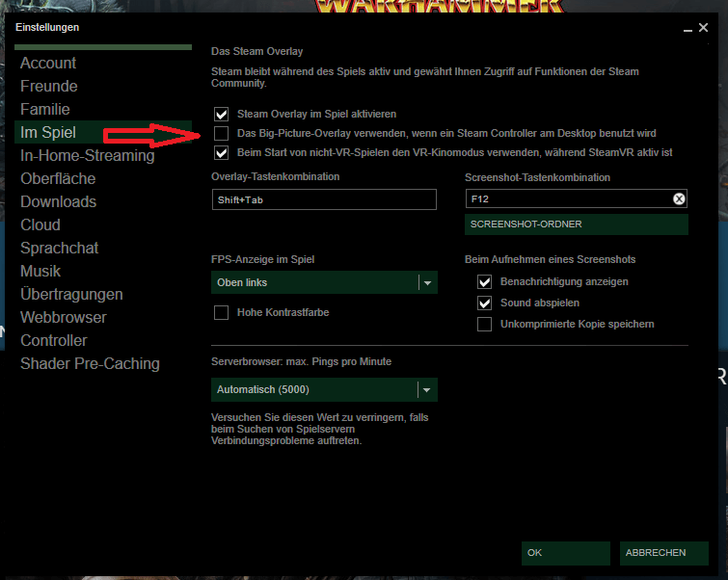Viewport: 728px width, 580px height.
Task: Go to Übertragungen settings
Action: point(71,294)
